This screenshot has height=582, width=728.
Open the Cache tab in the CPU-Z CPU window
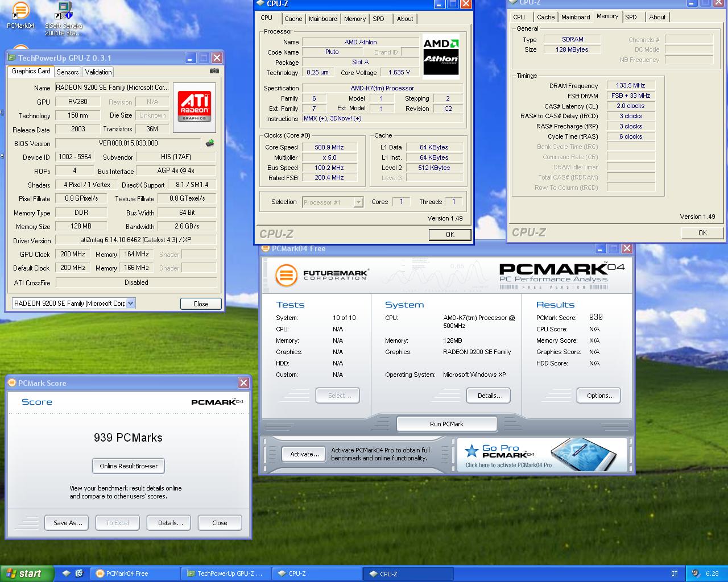tap(293, 19)
